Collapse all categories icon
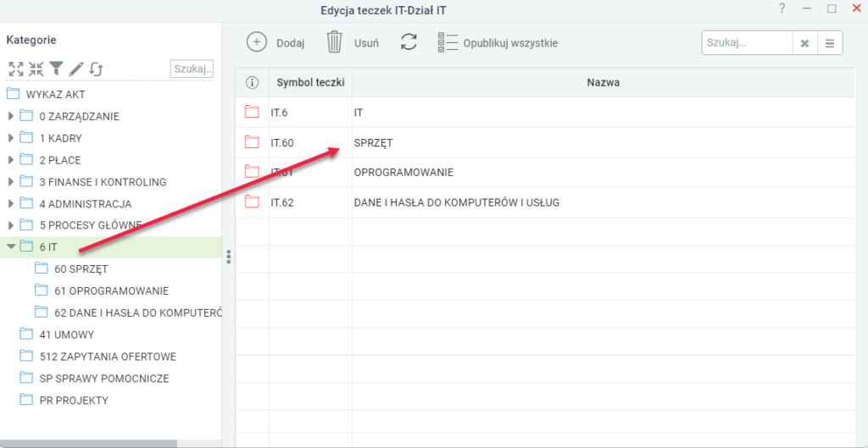868x448 pixels. pos(36,69)
